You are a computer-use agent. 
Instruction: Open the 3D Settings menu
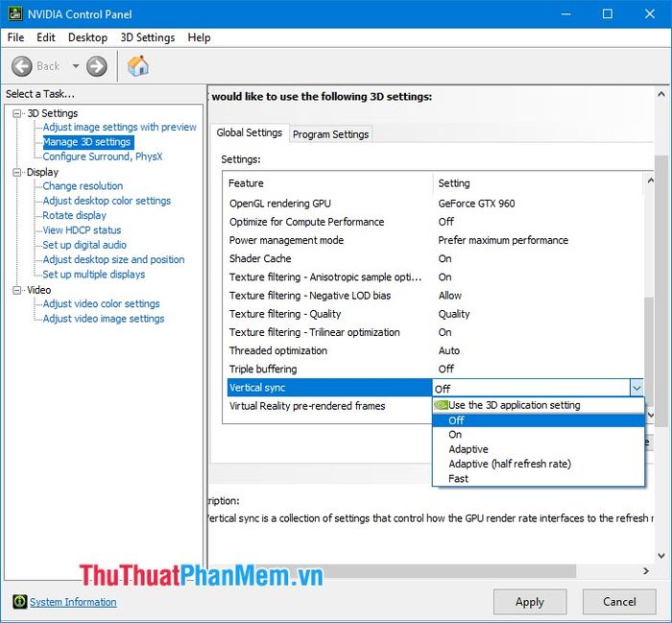pos(148,37)
